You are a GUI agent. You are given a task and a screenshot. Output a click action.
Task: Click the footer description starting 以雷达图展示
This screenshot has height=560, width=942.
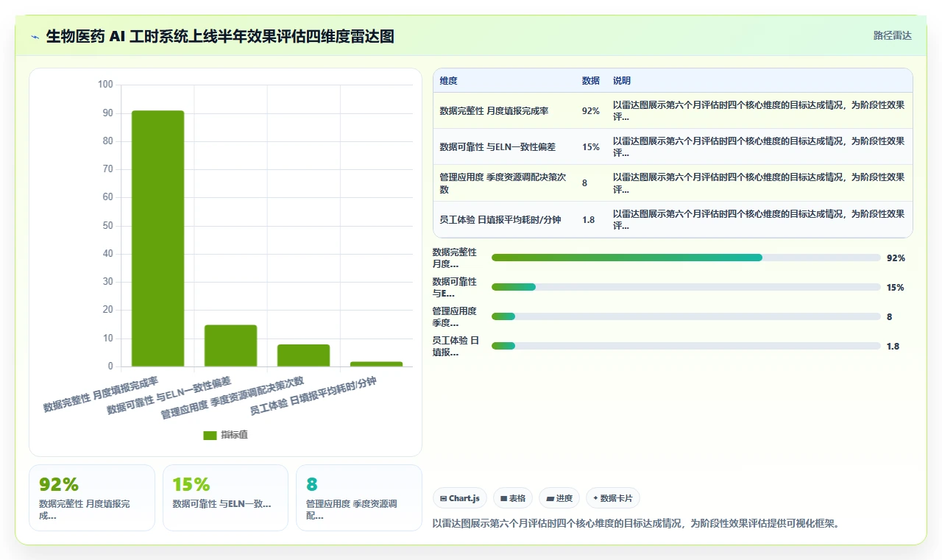636,524
